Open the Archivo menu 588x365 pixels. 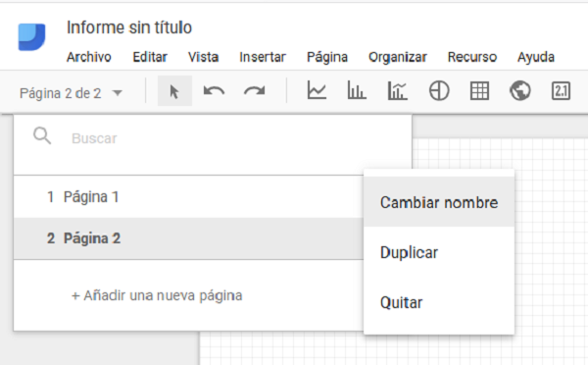[89, 57]
